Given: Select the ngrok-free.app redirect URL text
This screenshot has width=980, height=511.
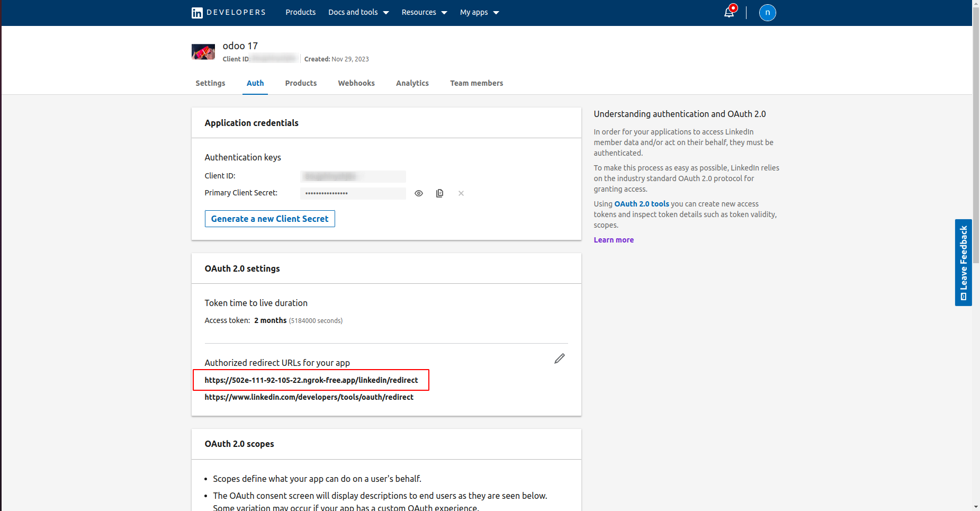Looking at the screenshot, I should [311, 380].
